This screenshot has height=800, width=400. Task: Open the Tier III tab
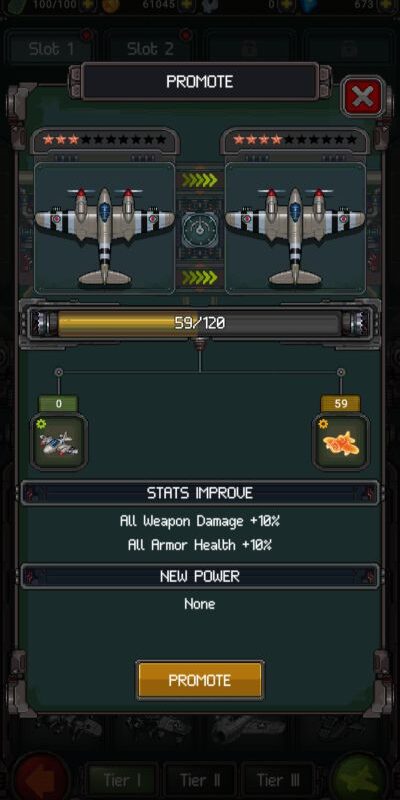(278, 780)
